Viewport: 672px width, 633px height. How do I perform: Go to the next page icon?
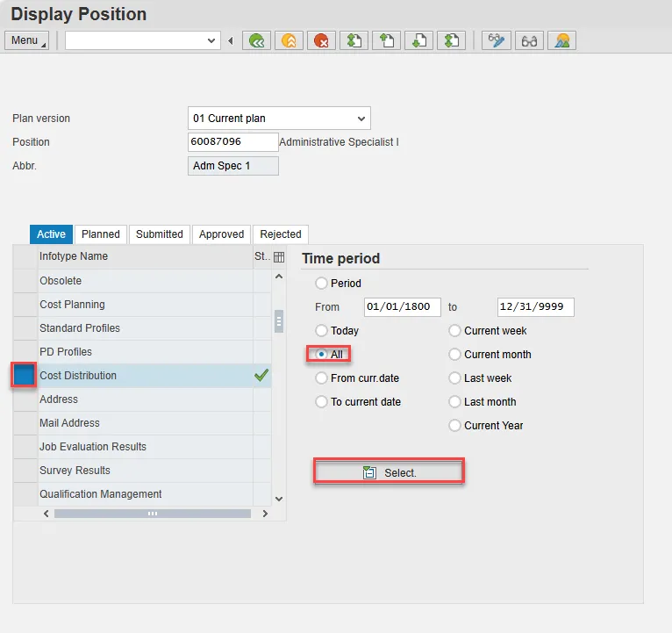pos(418,40)
